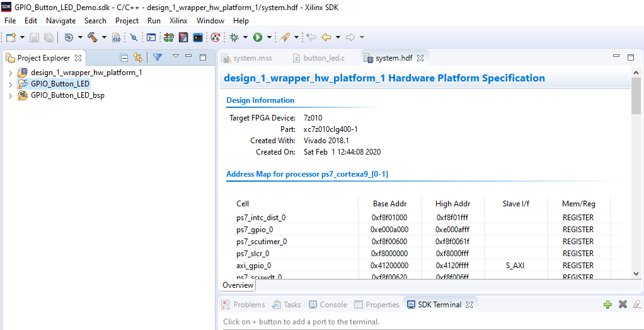Start debugging with the bug icon

coord(234,37)
